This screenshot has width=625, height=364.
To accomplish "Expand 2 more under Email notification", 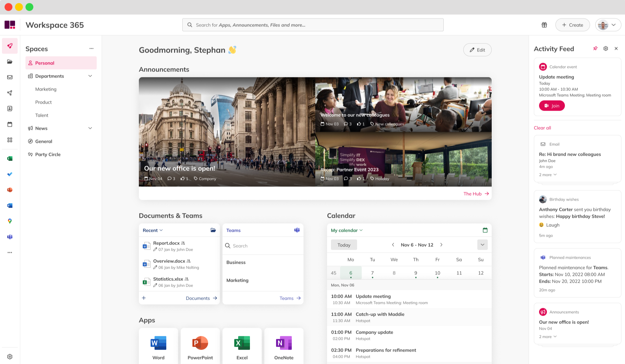I will coord(548,175).
